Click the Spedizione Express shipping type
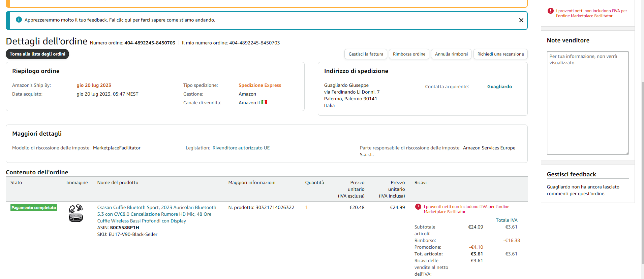The height and width of the screenshot is (279, 644). 259,85
